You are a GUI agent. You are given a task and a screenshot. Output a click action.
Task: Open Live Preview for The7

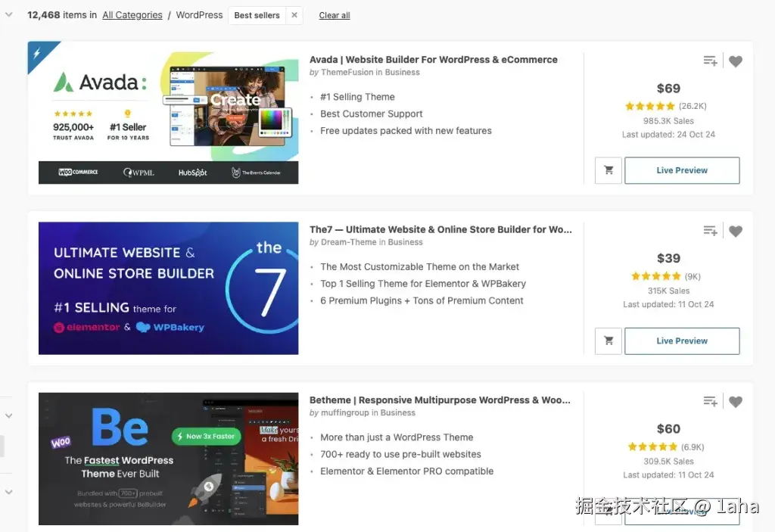click(x=682, y=341)
